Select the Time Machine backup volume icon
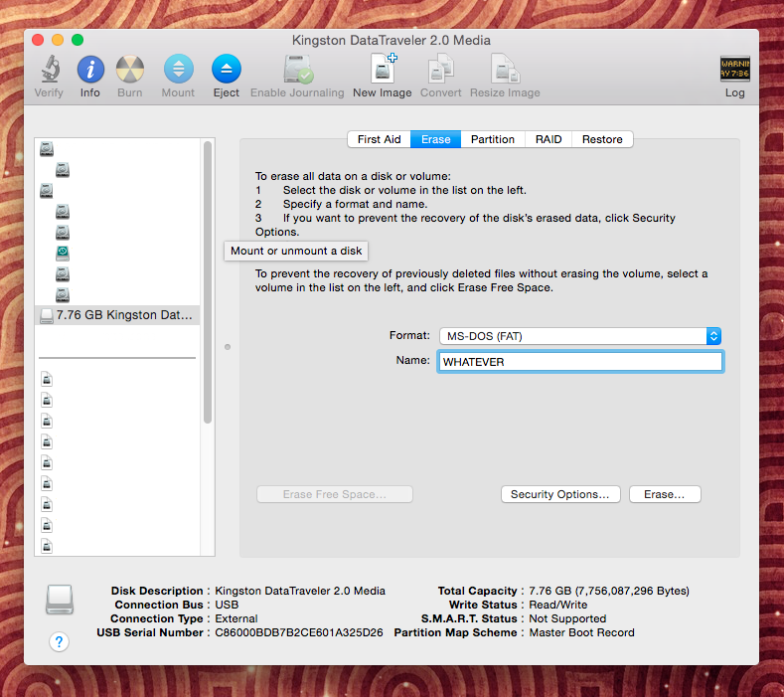The image size is (784, 697). tap(63, 254)
